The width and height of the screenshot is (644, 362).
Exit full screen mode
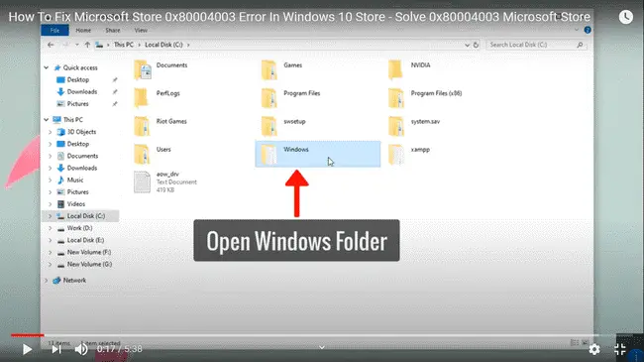pos(620,349)
